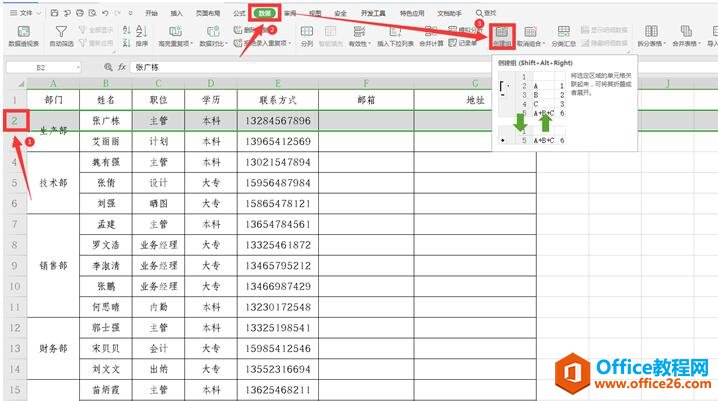The image size is (718, 401).
Task: Expand the quick access toolbar customize arrow
Action: (131, 13)
